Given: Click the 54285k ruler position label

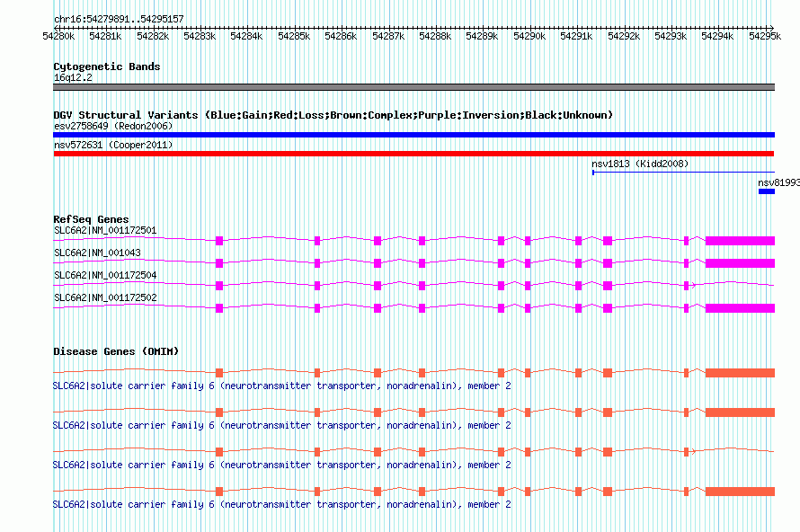Looking at the screenshot, I should [x=294, y=36].
